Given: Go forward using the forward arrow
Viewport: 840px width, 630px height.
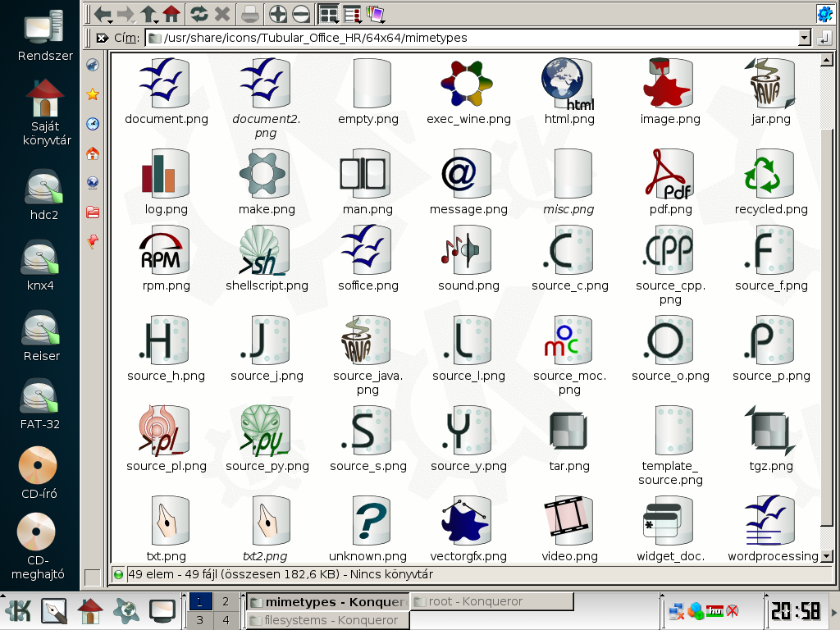Looking at the screenshot, I should tap(126, 14).
